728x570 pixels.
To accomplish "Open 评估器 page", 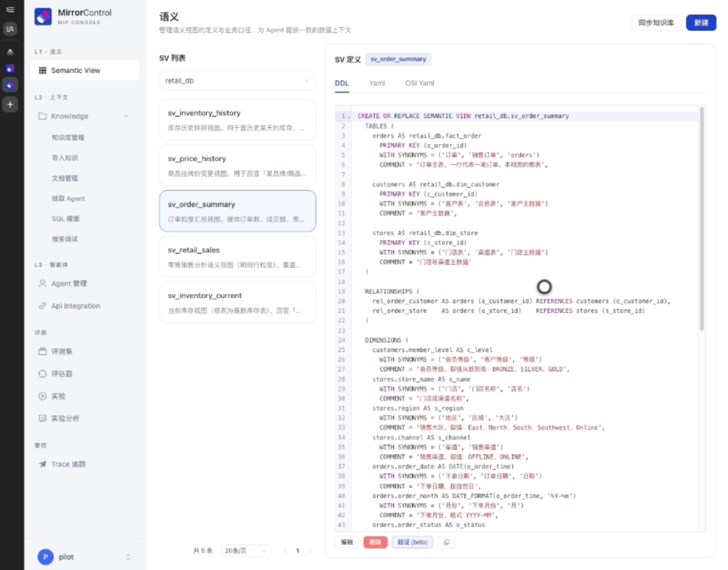I will [x=61, y=374].
